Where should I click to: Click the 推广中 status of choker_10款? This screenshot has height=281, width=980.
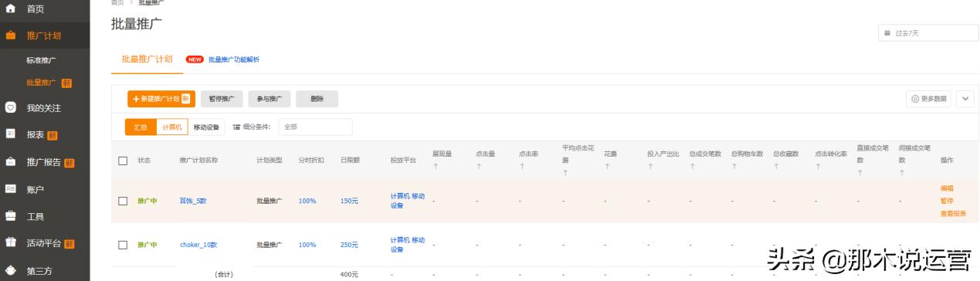tap(148, 245)
